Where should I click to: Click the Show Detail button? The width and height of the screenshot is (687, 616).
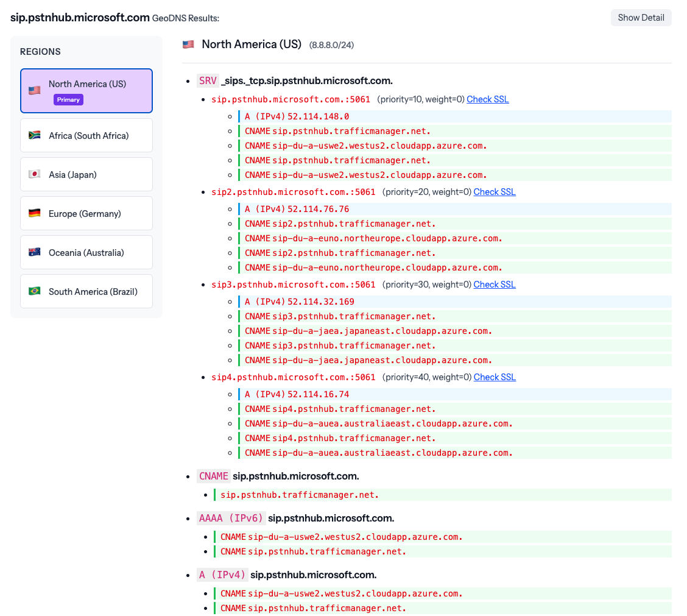click(641, 18)
